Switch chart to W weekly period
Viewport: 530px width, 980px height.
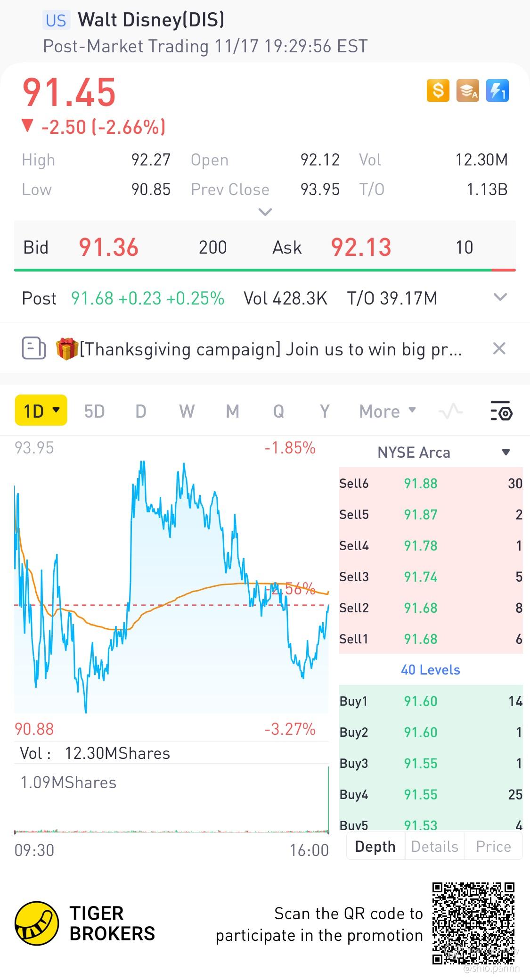187,412
